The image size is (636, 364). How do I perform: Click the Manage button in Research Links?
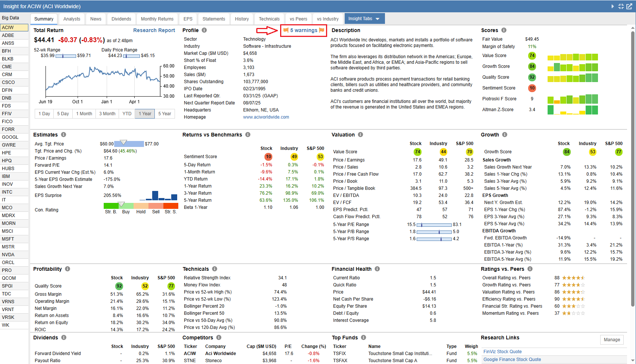[x=612, y=340]
